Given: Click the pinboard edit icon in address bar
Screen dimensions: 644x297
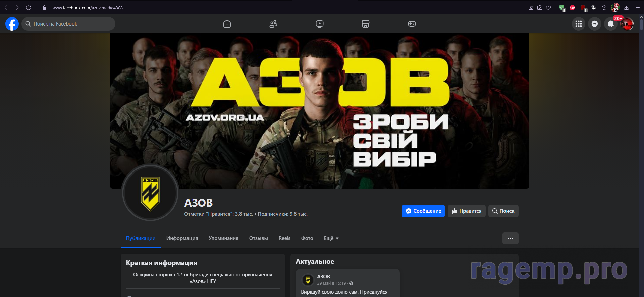Looking at the screenshot, I should click(x=531, y=8).
